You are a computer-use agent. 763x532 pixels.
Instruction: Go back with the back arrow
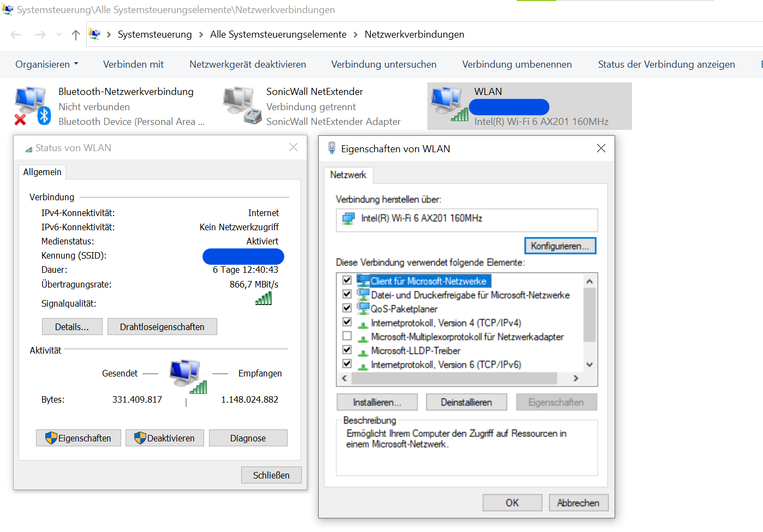(16, 35)
